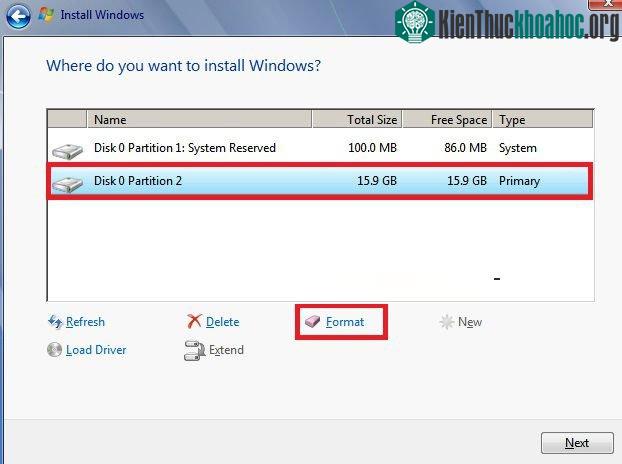Click the Install Windows title text
622x464 pixels.
[102, 15]
